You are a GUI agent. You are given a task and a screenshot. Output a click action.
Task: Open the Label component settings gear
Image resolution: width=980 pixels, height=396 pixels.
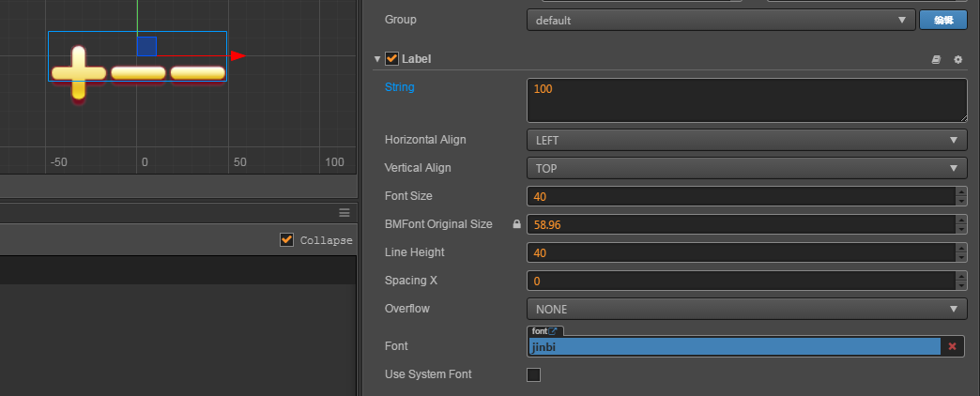point(957,59)
